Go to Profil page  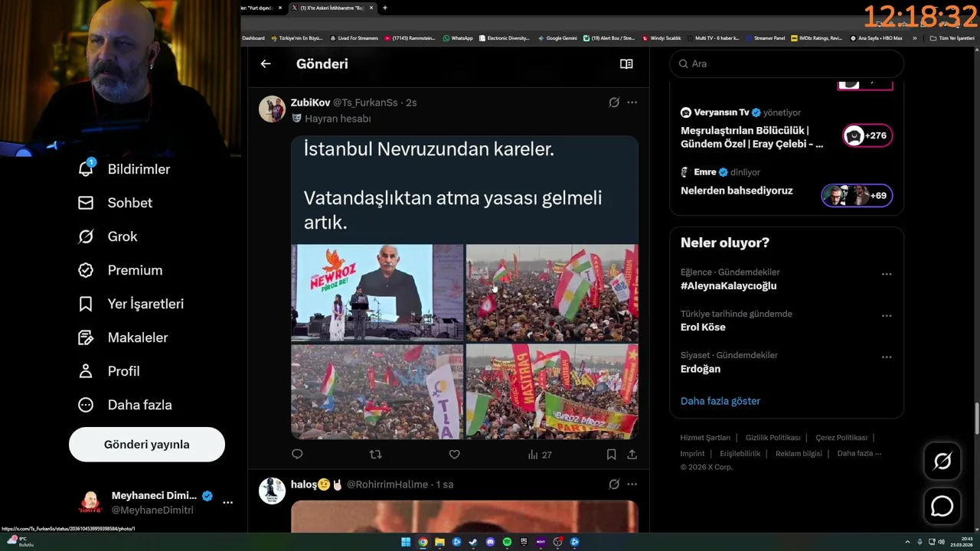coord(109,371)
